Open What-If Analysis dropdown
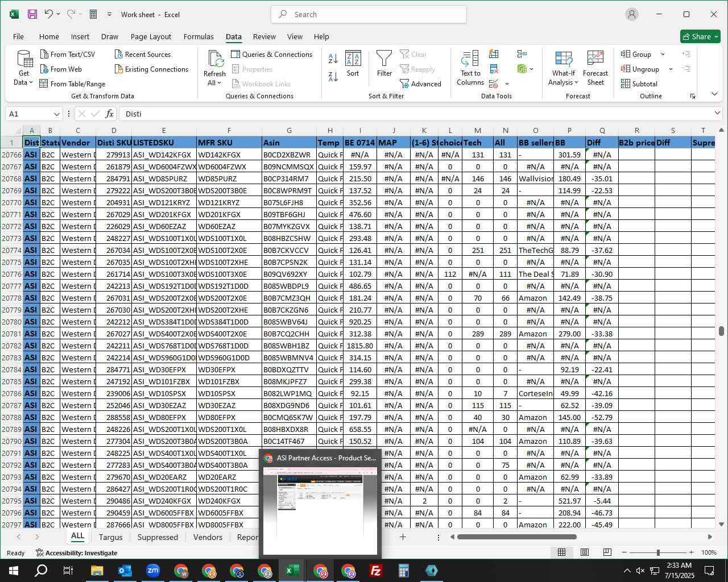Viewport: 728px width, 582px height. click(563, 68)
